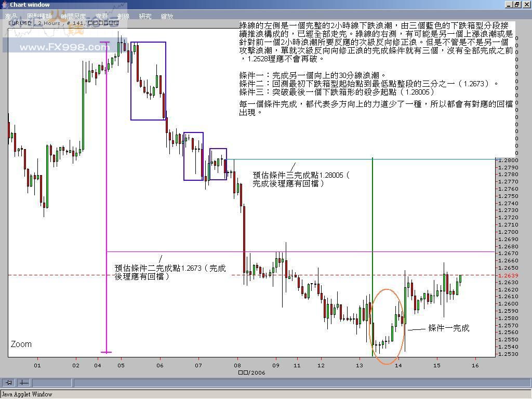Viewport: 532px width, 399px height.
Task: Click date label 08 on the time axis
Action: coord(237,365)
